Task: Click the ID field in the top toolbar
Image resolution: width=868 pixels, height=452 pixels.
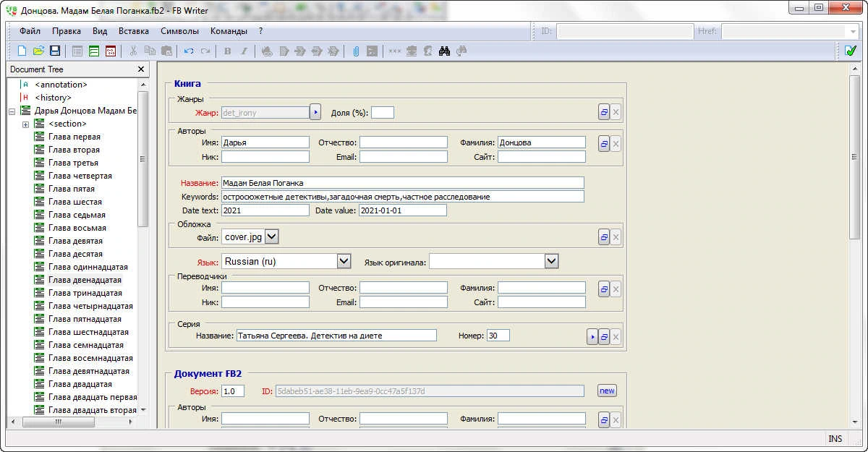Action: tap(624, 32)
